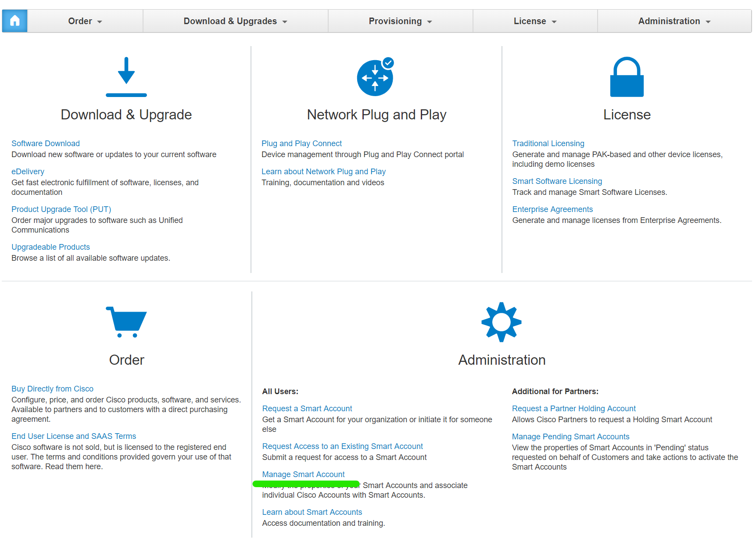Open Buy Directly from Cisco link
Screen dimensions: 756x553
[x=52, y=389]
